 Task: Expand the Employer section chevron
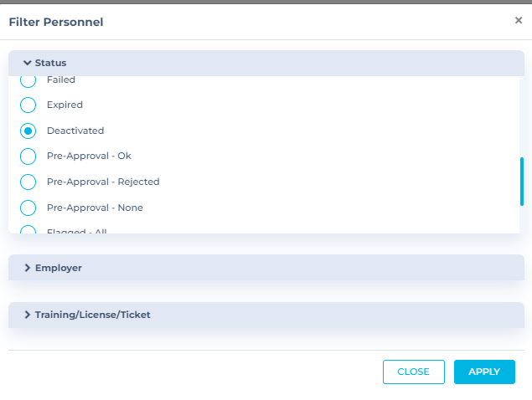point(27,268)
